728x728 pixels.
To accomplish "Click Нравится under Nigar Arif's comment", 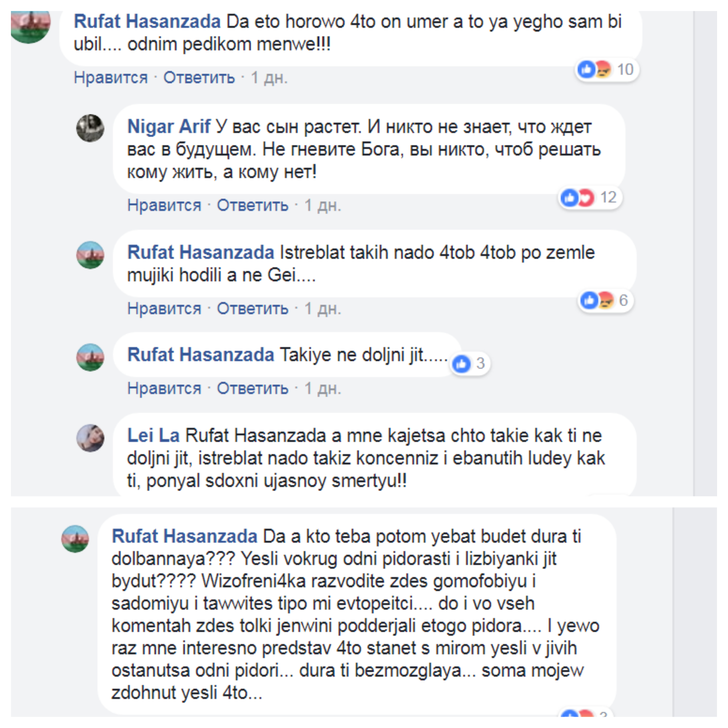I will pyautogui.click(x=164, y=205).
